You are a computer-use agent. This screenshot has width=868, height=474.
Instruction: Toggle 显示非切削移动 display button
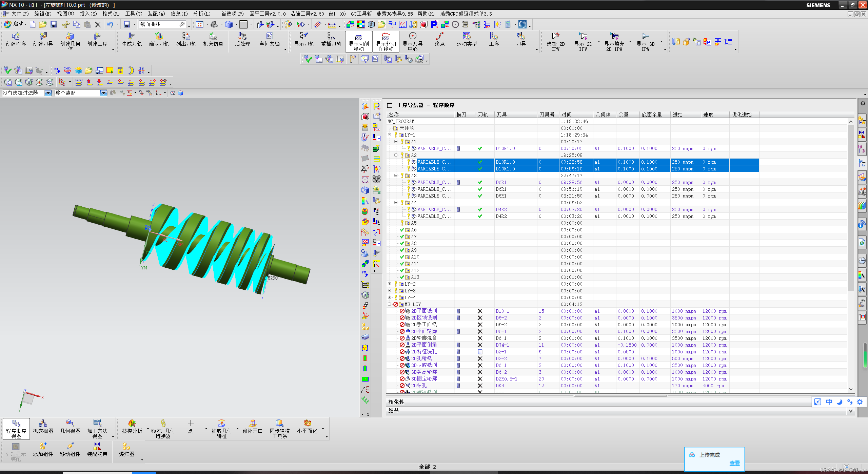click(386, 42)
